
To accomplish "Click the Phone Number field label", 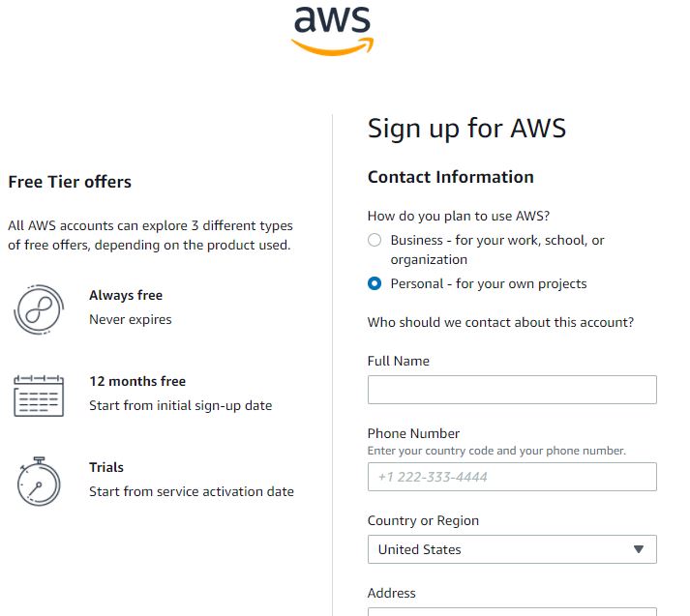I will [x=413, y=433].
